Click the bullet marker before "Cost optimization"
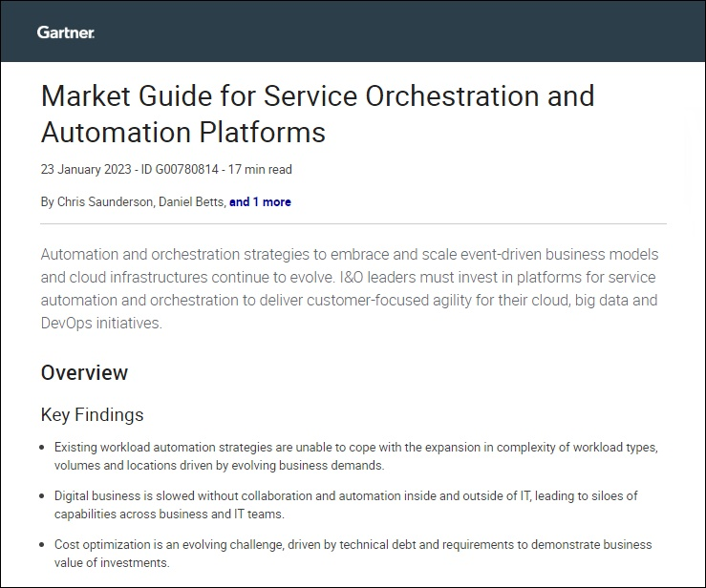The width and height of the screenshot is (706, 588). (x=44, y=545)
